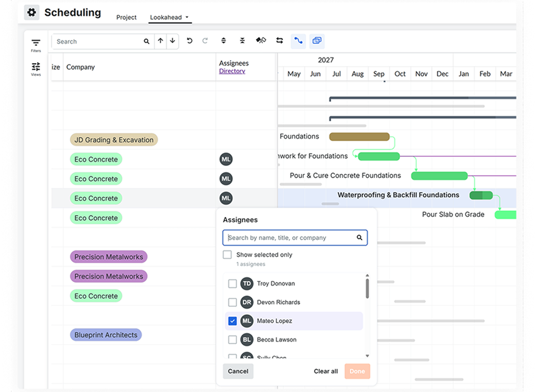Jump to next search result arrow
The width and height of the screenshot is (536, 392).
(x=173, y=41)
